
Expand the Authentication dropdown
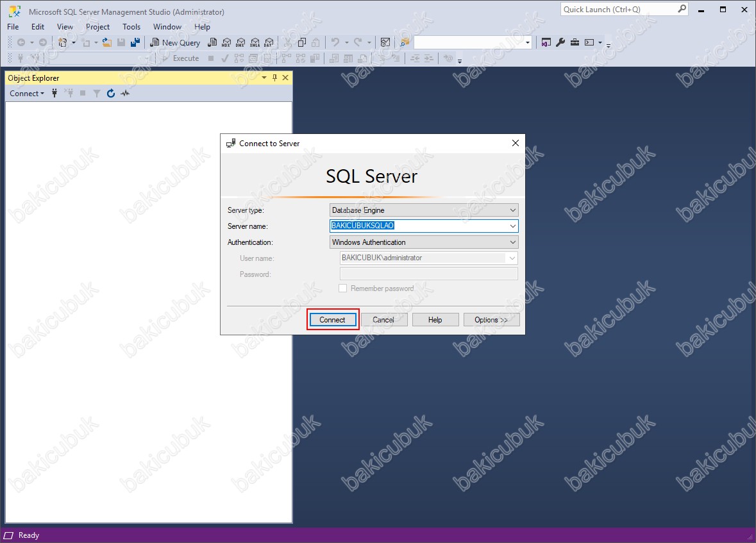point(513,242)
